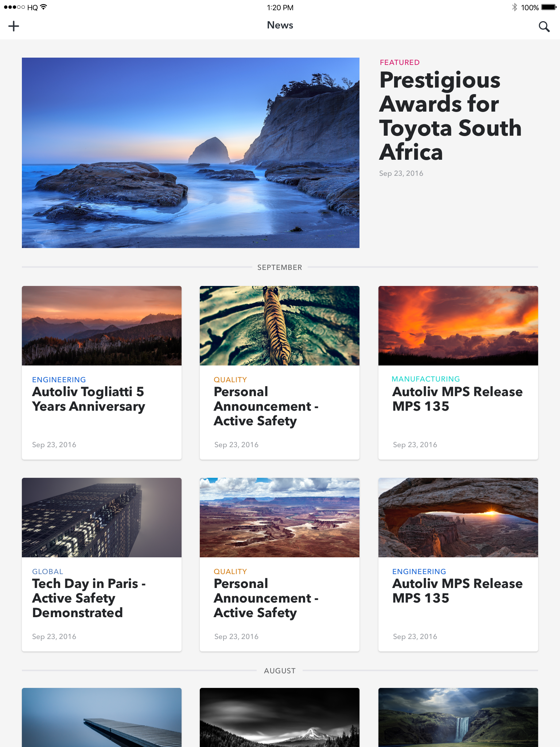Tap the skyscraper building thumbnail
Screen dimensions: 560x747
point(101,517)
